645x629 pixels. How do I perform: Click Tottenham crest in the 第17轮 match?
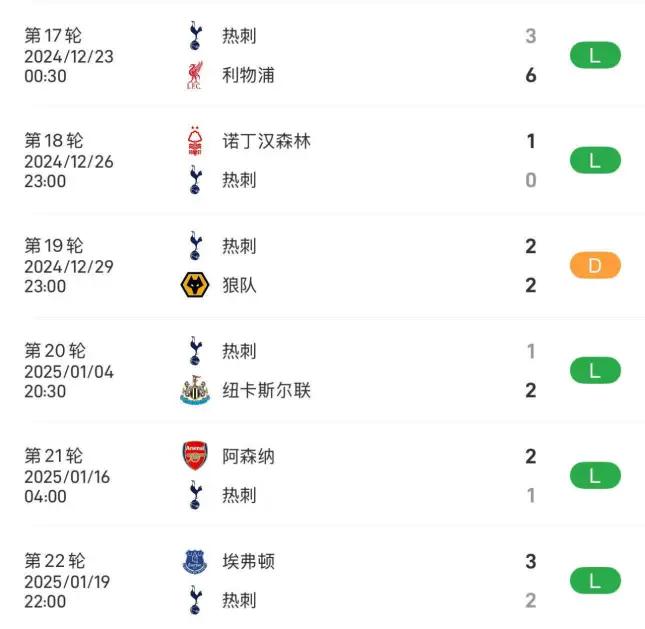pos(195,36)
